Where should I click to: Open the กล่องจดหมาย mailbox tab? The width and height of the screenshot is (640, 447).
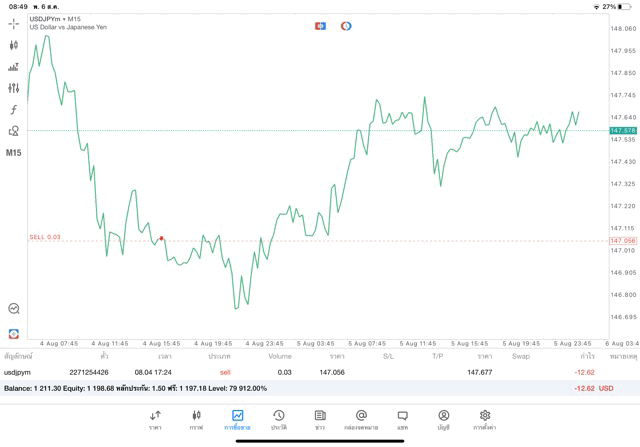pyautogui.click(x=361, y=420)
